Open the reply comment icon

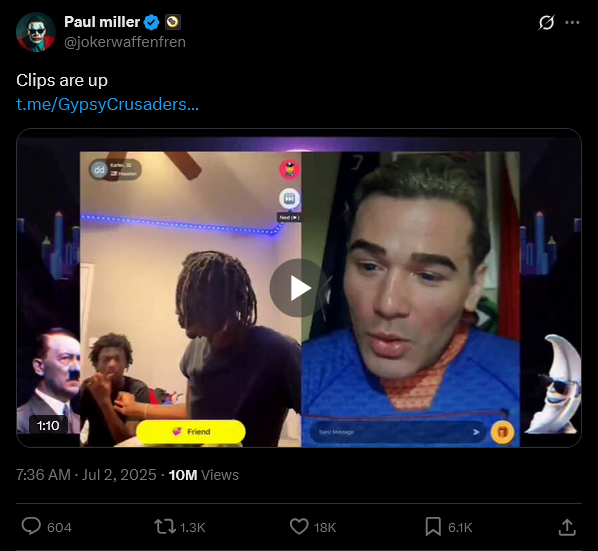click(x=31, y=527)
